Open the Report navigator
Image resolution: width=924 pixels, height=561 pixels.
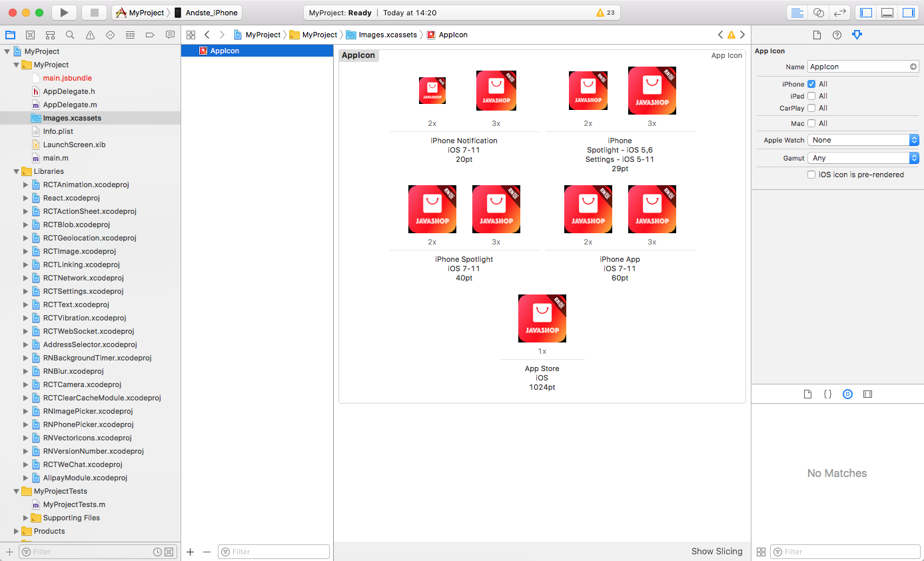(x=170, y=35)
